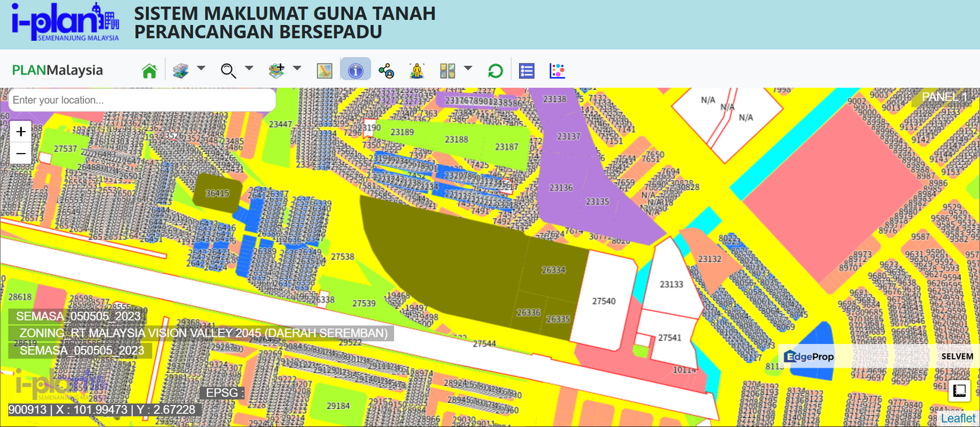
Task: Open the basemap map icon
Action: pyautogui.click(x=324, y=71)
